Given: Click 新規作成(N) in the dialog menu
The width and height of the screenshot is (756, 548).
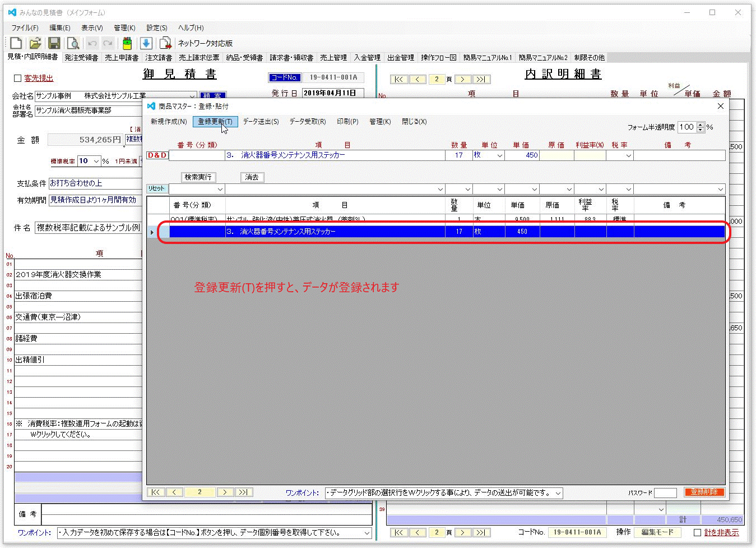Looking at the screenshot, I should pyautogui.click(x=169, y=121).
